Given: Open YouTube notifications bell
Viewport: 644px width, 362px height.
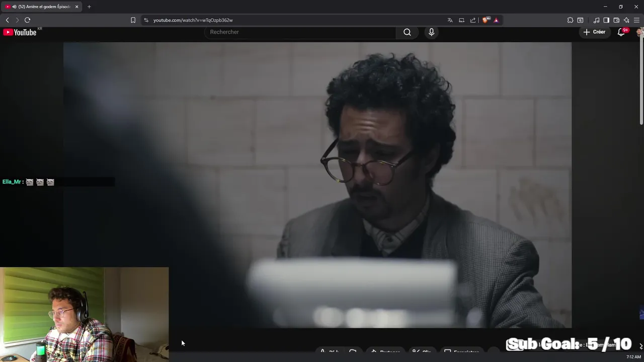Looking at the screenshot, I should 621,32.
